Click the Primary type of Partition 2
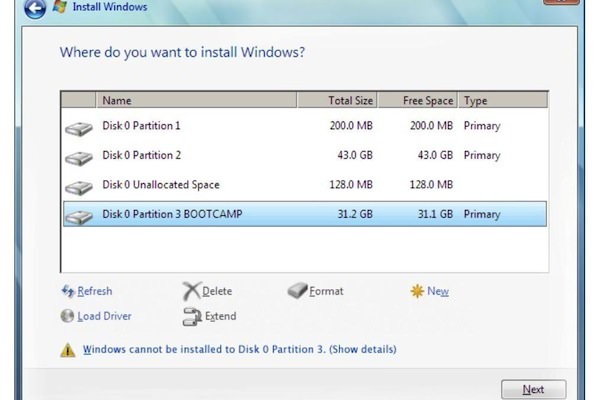 click(482, 155)
